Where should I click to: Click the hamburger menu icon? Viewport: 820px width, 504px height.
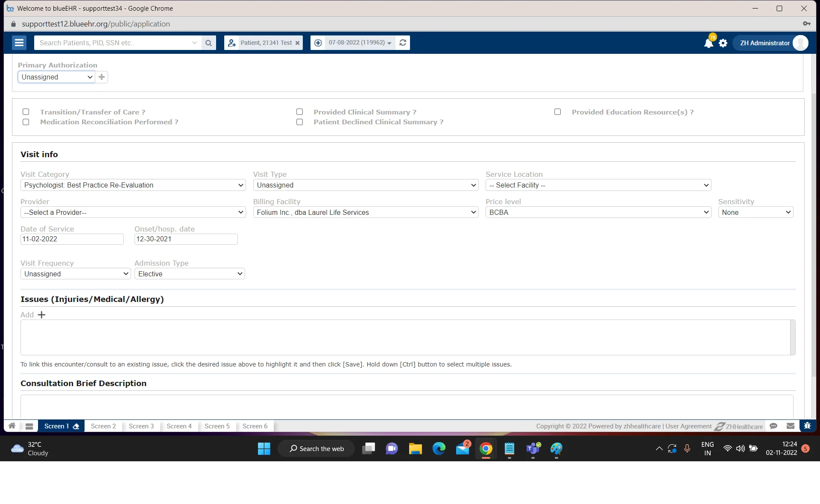(19, 43)
